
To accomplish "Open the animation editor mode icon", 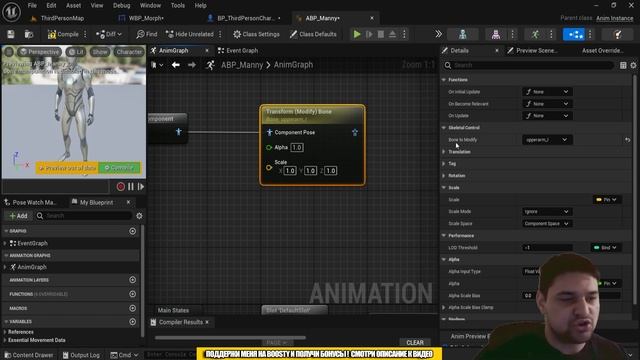I will coord(535,34).
